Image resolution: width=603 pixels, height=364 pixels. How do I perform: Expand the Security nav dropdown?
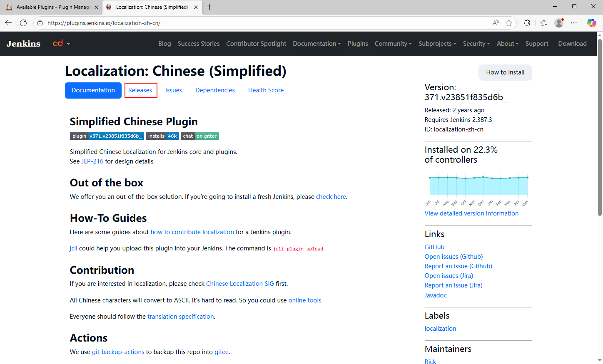(476, 44)
